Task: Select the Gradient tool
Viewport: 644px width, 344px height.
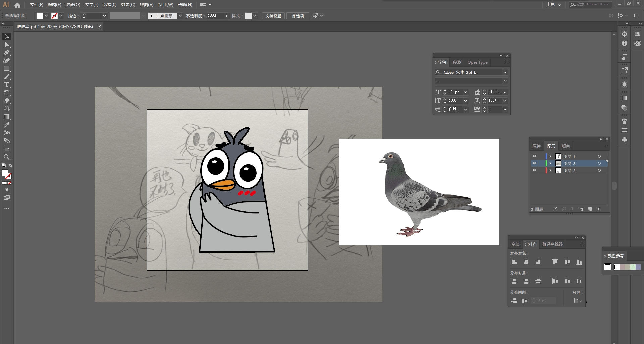Action: click(x=7, y=117)
